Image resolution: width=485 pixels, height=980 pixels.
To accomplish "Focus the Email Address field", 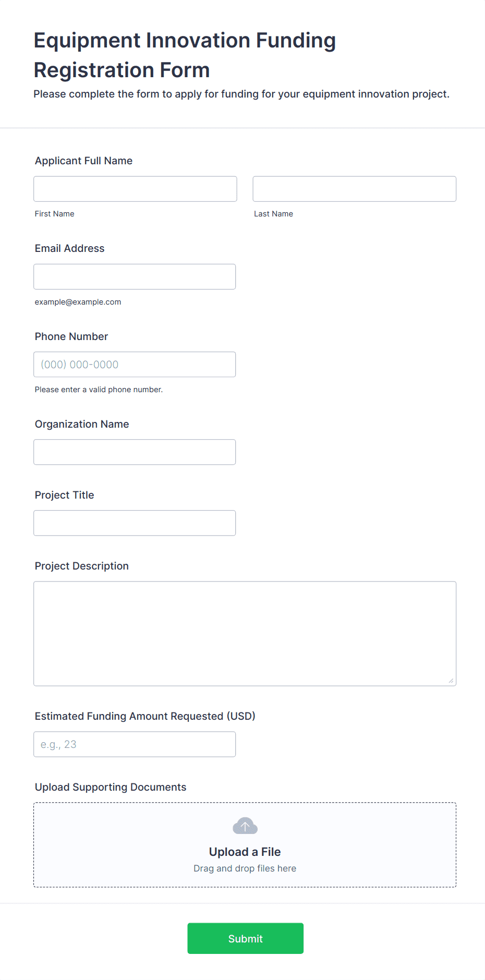I will click(135, 276).
